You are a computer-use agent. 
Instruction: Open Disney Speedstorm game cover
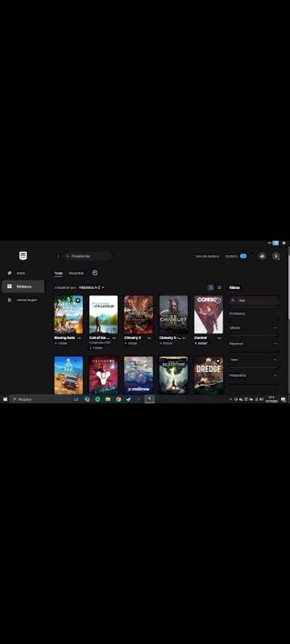(139, 375)
